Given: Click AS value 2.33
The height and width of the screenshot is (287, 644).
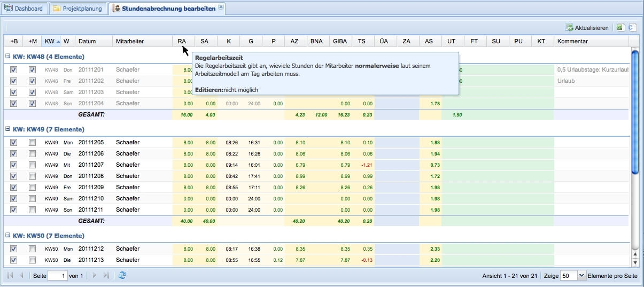Looking at the screenshot, I should point(435,249).
